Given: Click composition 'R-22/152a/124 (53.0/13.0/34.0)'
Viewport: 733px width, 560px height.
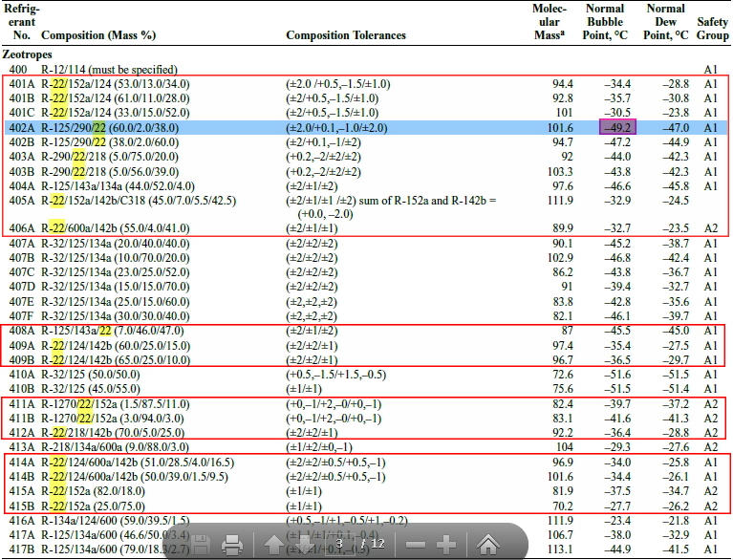Looking at the screenshot, I should 116,84.
